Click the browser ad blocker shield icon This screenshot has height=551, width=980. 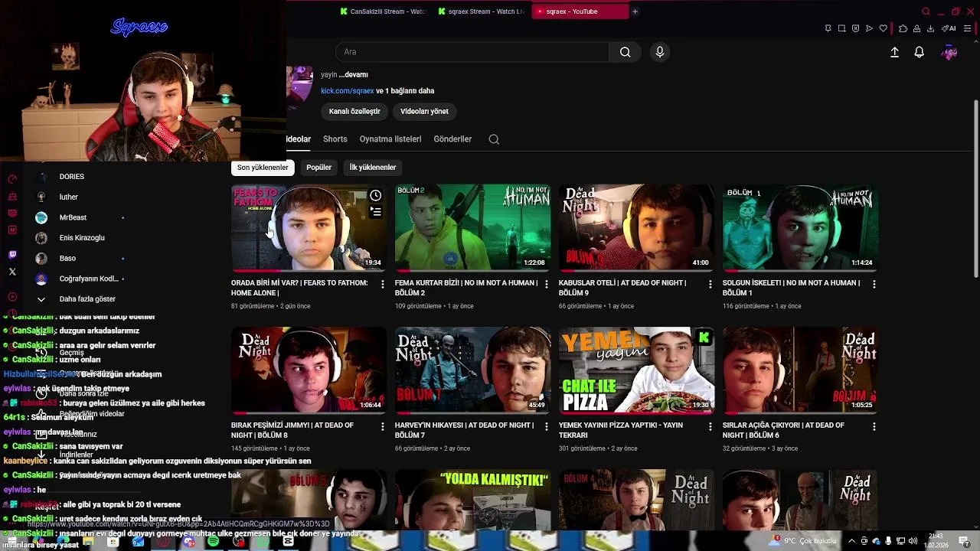[x=855, y=29]
